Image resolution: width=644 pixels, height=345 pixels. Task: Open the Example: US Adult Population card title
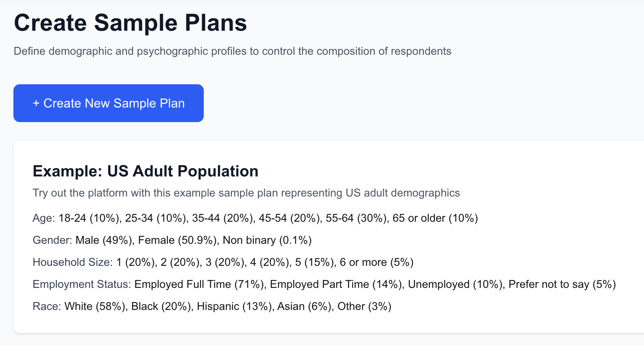coord(145,171)
